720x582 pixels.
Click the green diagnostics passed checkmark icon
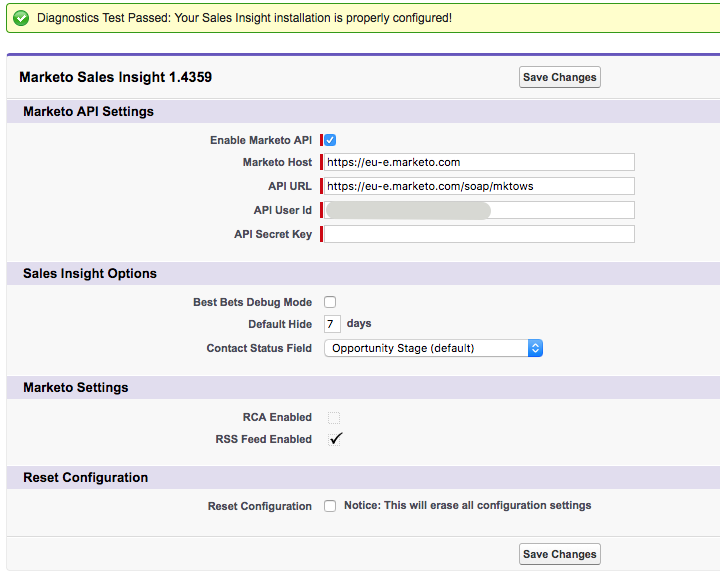point(21,18)
